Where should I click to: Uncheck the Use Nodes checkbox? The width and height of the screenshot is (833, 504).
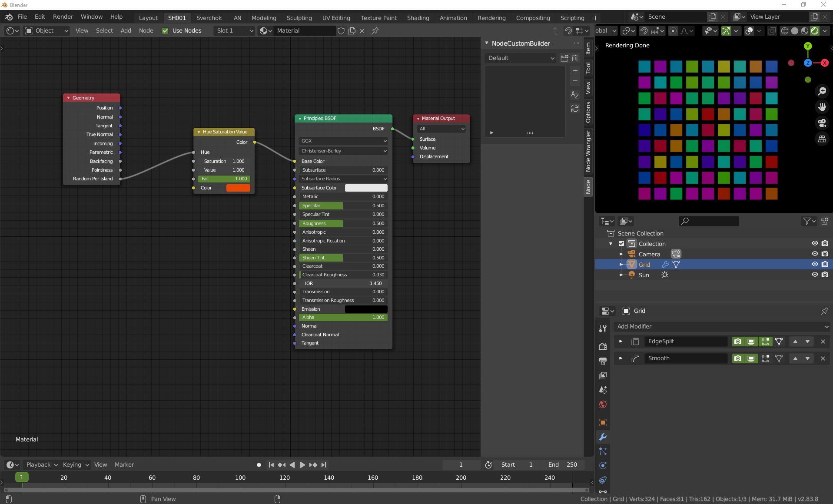165,31
